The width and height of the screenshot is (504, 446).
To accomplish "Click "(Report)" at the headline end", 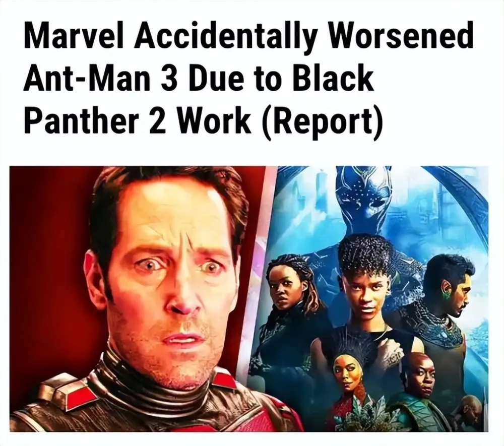I will point(324,123).
